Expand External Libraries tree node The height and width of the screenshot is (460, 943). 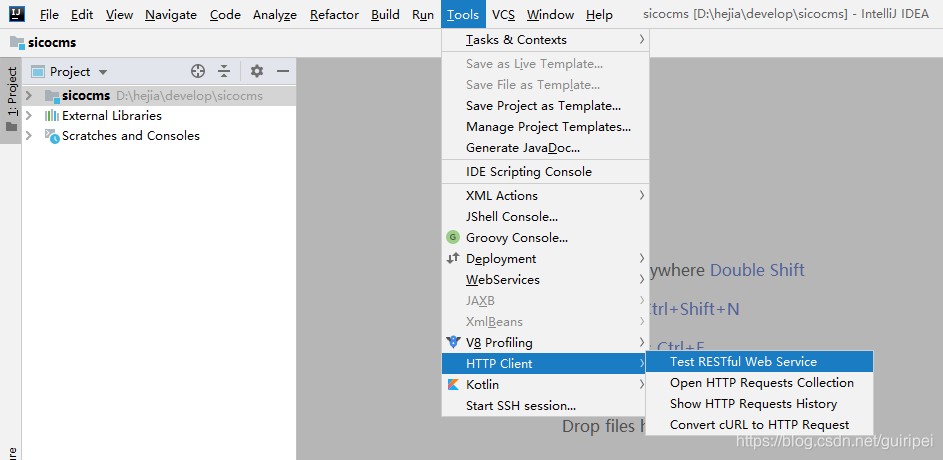(29, 116)
